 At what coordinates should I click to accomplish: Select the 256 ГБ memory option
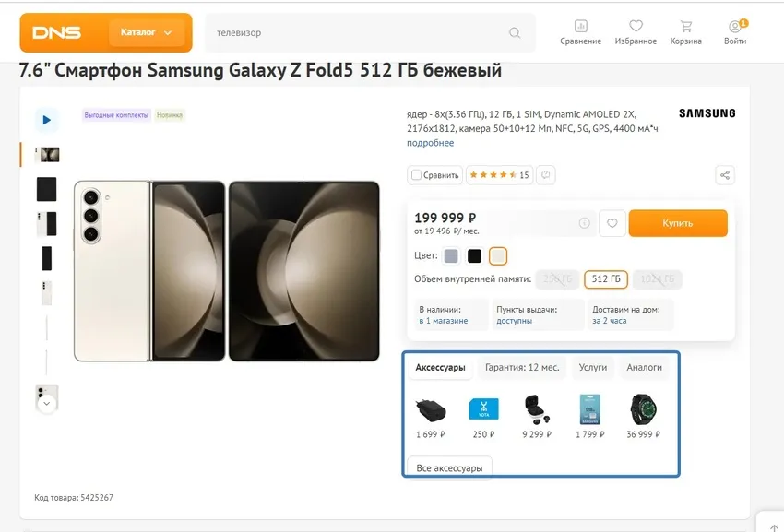(557, 279)
